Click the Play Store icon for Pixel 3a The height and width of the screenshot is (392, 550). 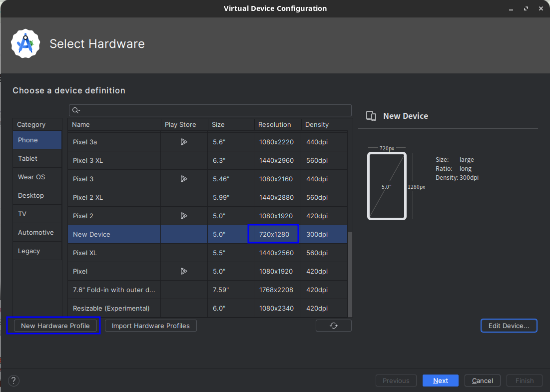tap(183, 142)
